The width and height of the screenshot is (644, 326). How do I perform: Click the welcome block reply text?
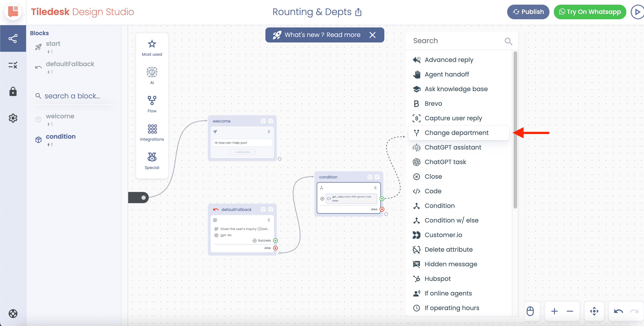pyautogui.click(x=242, y=143)
